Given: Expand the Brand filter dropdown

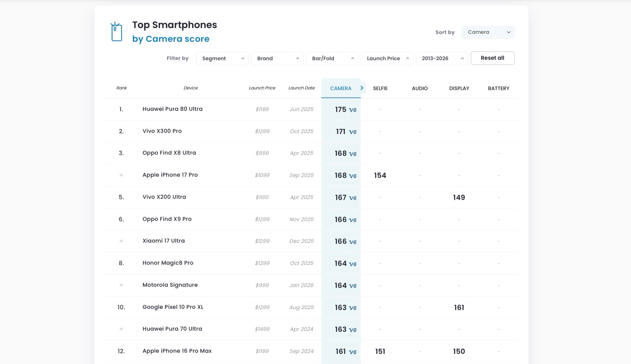Looking at the screenshot, I should [277, 58].
